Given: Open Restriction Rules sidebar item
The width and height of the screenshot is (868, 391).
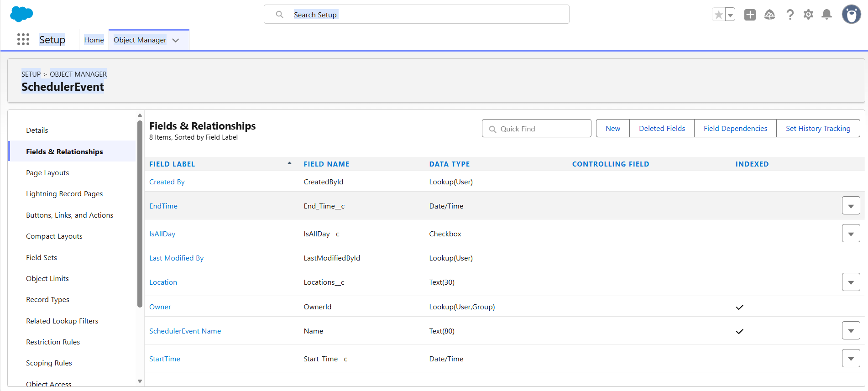Looking at the screenshot, I should tap(53, 342).
